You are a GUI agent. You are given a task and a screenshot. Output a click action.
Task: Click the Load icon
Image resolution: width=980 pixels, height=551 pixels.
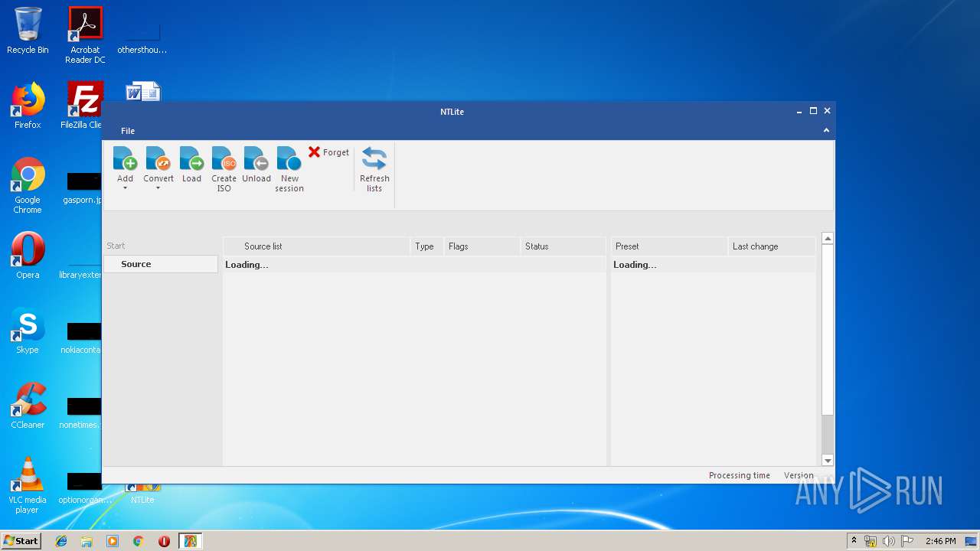coord(191,158)
